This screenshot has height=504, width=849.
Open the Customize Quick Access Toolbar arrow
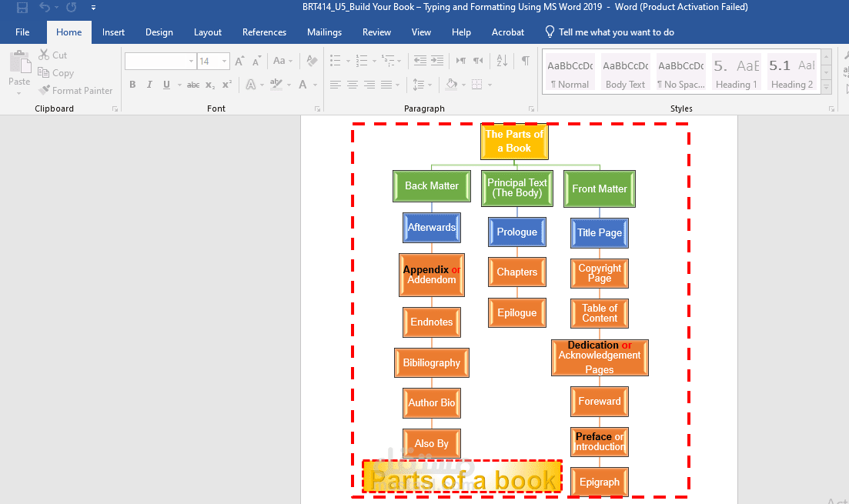point(93,8)
